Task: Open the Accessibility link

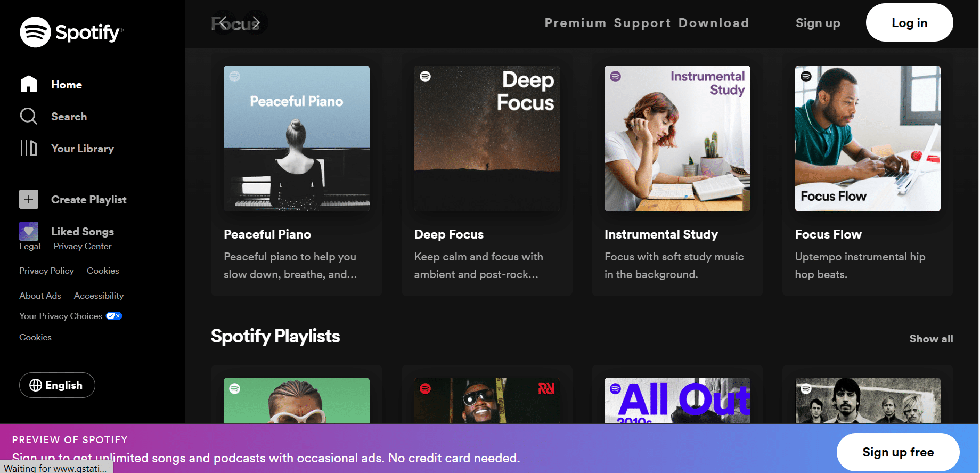Action: (99, 296)
